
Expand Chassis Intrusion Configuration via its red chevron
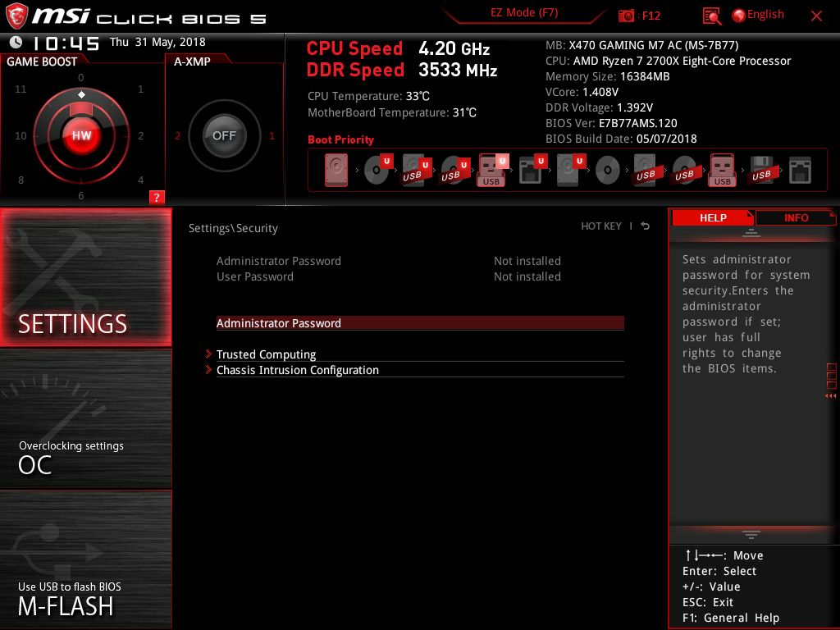click(208, 370)
